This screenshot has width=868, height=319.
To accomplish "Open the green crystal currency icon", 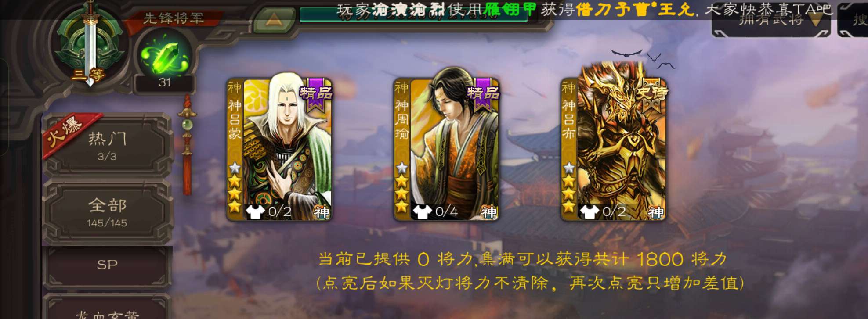I will [x=165, y=56].
